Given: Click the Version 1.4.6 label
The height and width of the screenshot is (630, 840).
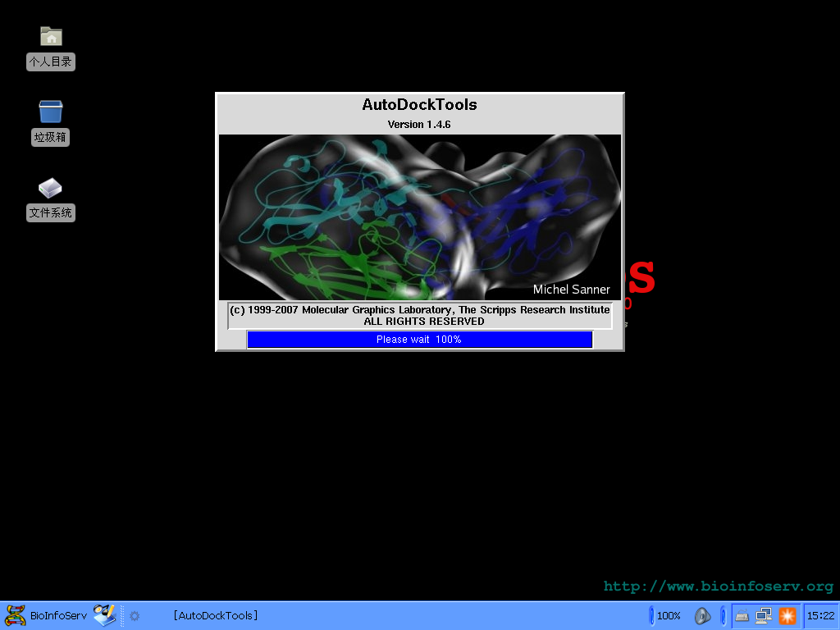Looking at the screenshot, I should (419, 125).
